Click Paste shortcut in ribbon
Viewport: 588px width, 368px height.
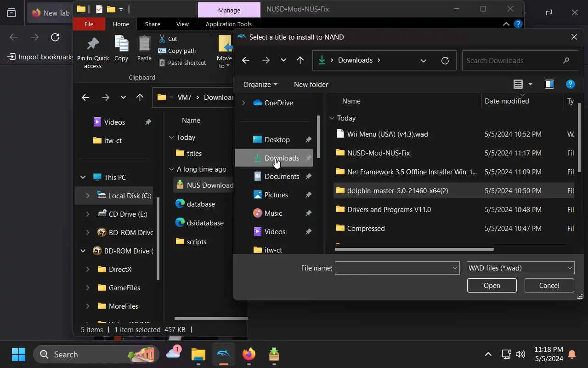tap(182, 63)
